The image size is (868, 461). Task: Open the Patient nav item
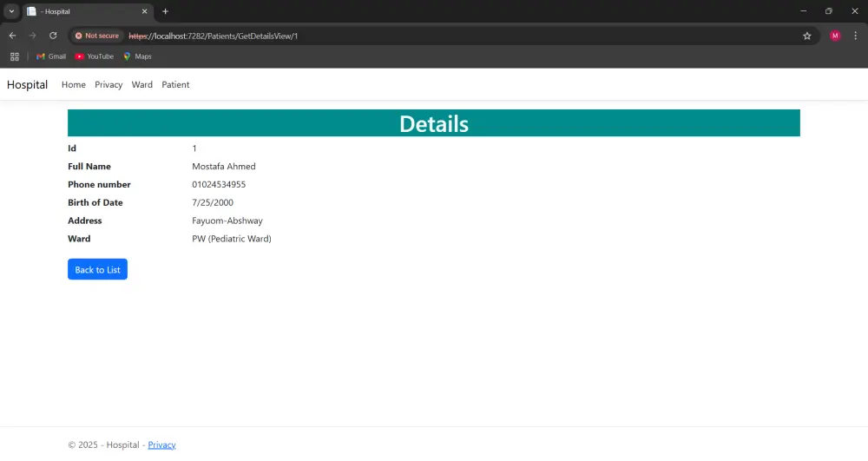(175, 85)
